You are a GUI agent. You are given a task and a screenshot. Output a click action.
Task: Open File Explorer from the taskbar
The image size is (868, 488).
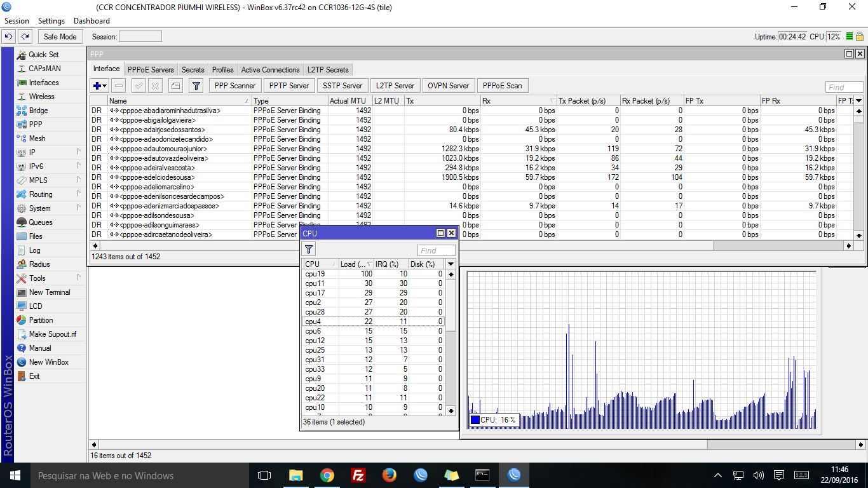pyautogui.click(x=295, y=475)
